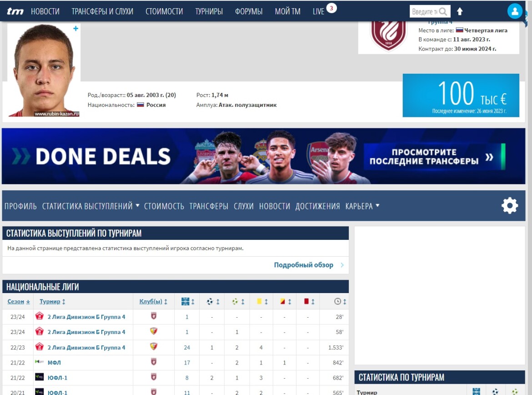This screenshot has width=532, height=395.
Task: Sort by yellow card column icon
Action: [259, 301]
